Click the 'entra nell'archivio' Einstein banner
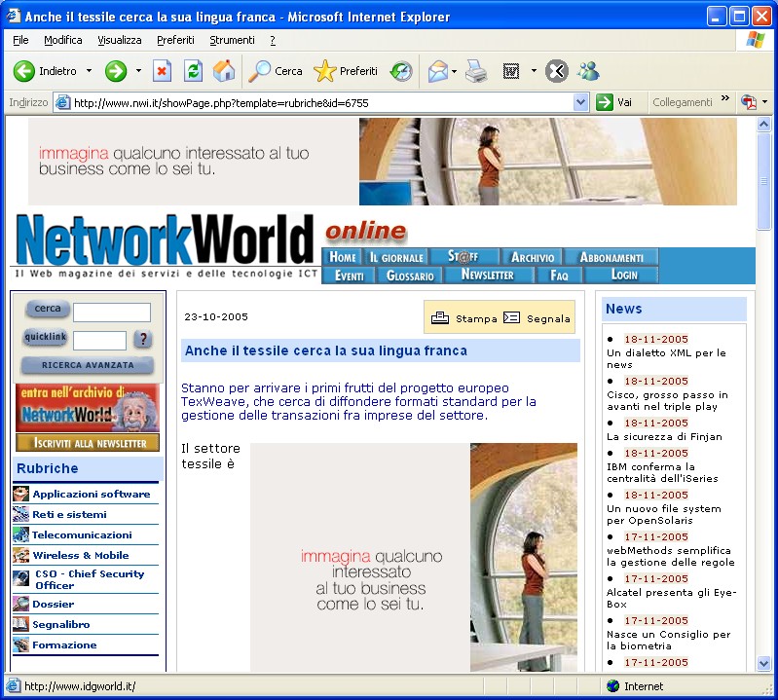 (88, 408)
